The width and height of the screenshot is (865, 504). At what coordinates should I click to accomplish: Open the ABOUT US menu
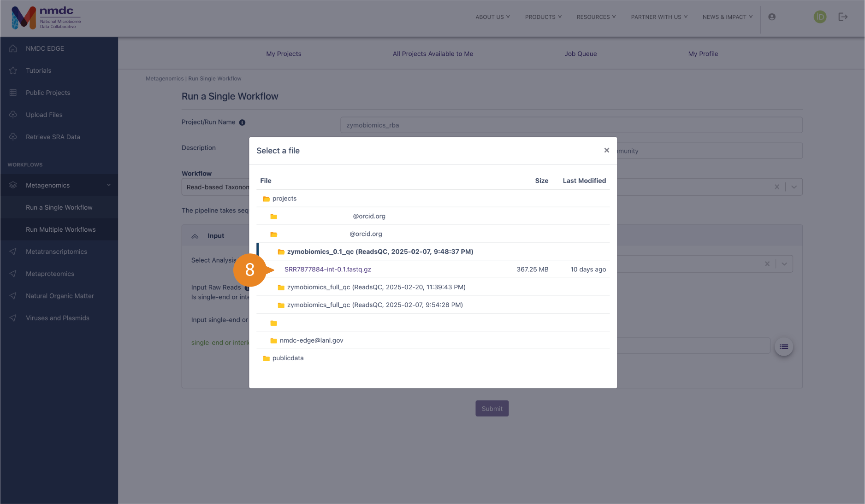pos(492,17)
